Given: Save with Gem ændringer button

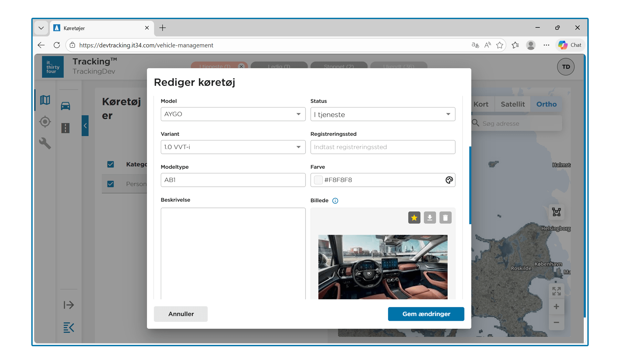Looking at the screenshot, I should 426,314.
